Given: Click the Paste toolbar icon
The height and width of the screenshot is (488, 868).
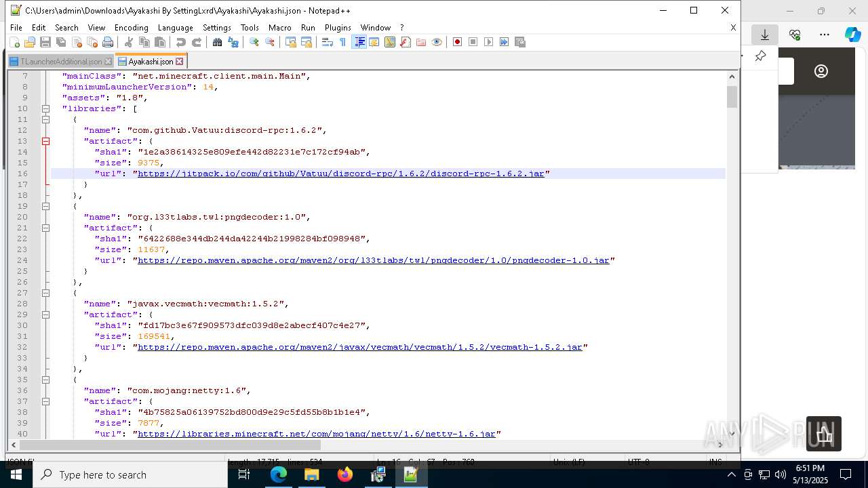Looking at the screenshot, I should (x=160, y=42).
